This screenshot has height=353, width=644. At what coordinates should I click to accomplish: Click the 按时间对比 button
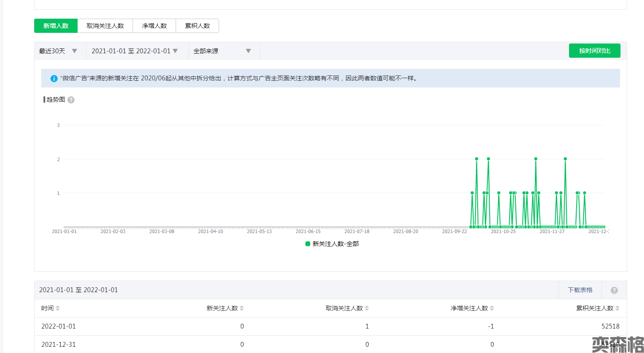(594, 51)
